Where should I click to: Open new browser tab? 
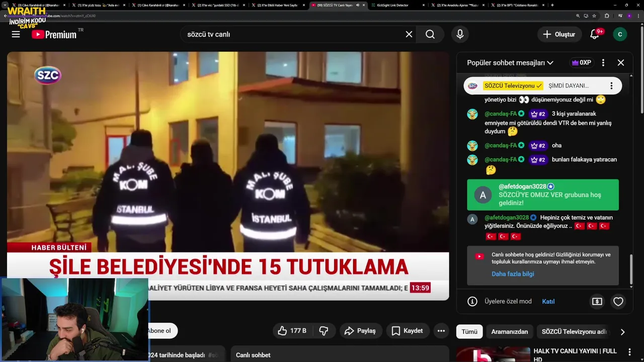552,5
